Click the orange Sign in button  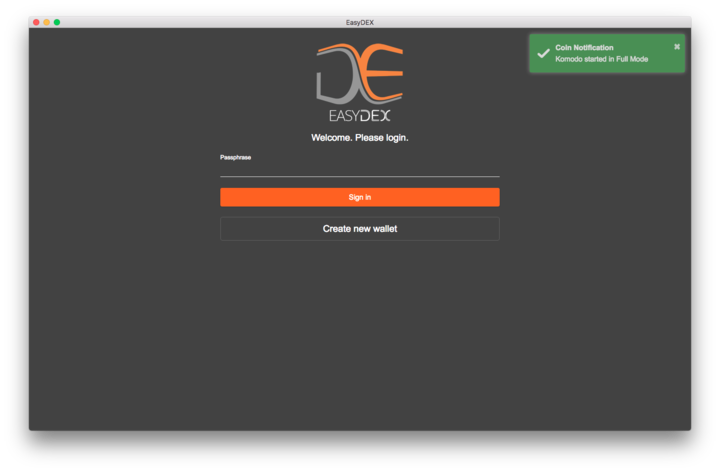click(x=360, y=197)
